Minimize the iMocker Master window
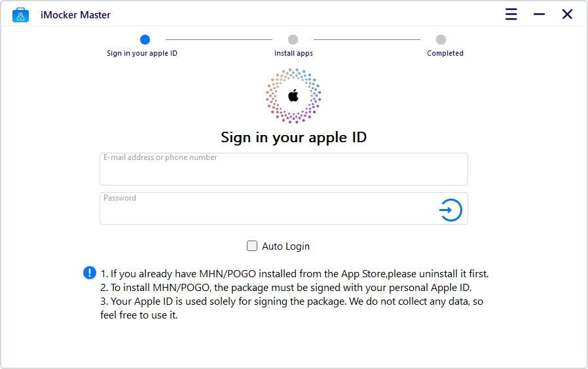The width and height of the screenshot is (588, 369). click(540, 14)
